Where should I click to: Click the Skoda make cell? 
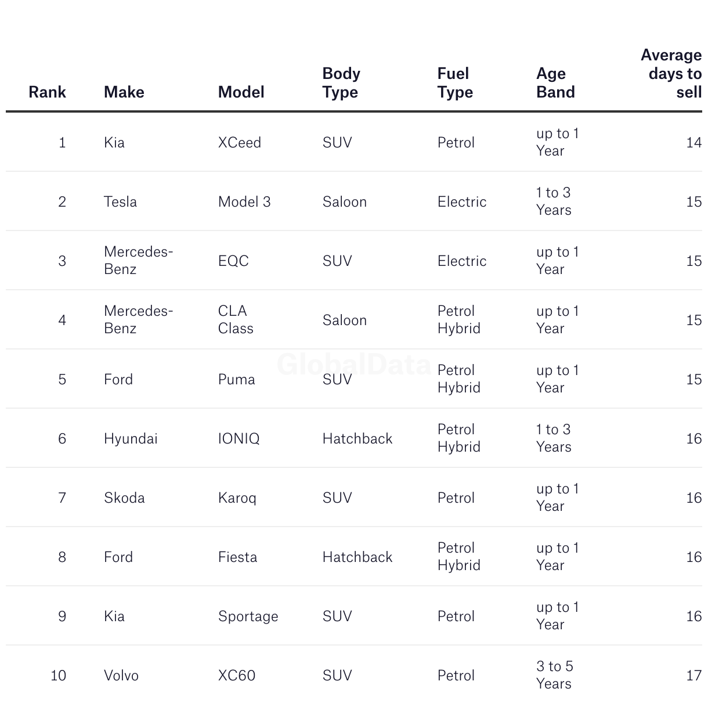click(124, 498)
